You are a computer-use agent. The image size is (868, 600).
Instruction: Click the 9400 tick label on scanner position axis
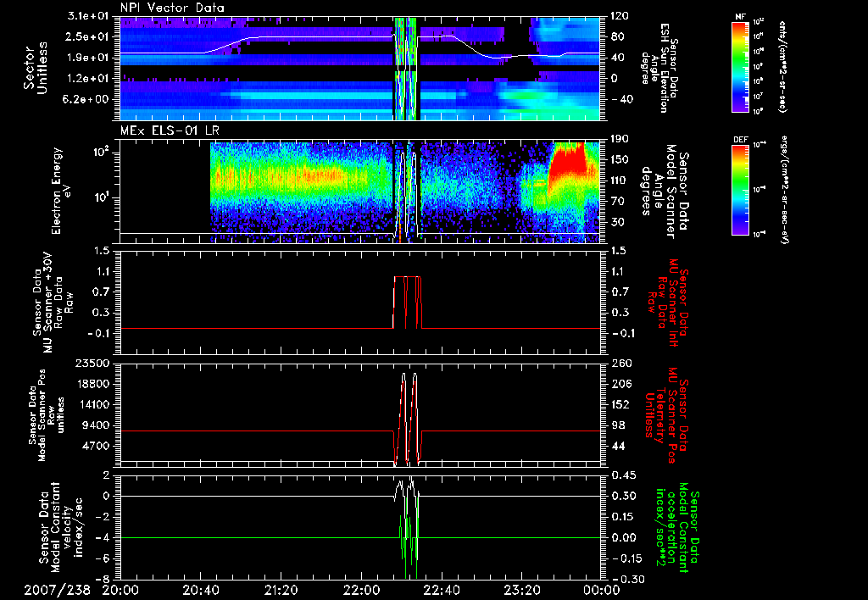[97, 425]
